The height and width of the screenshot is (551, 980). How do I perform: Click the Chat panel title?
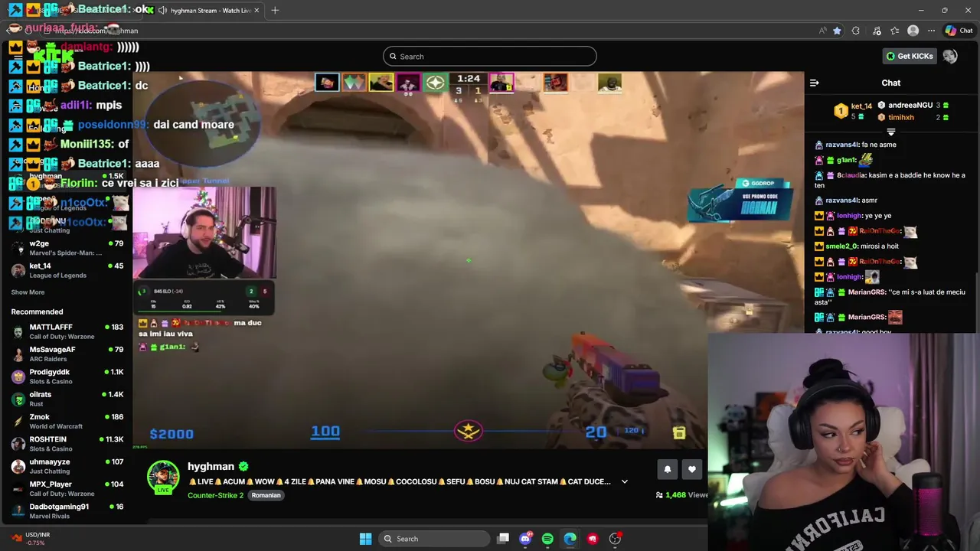pyautogui.click(x=890, y=83)
